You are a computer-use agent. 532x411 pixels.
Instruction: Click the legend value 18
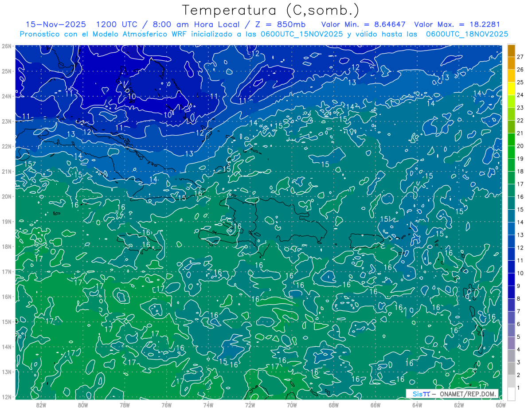520,171
